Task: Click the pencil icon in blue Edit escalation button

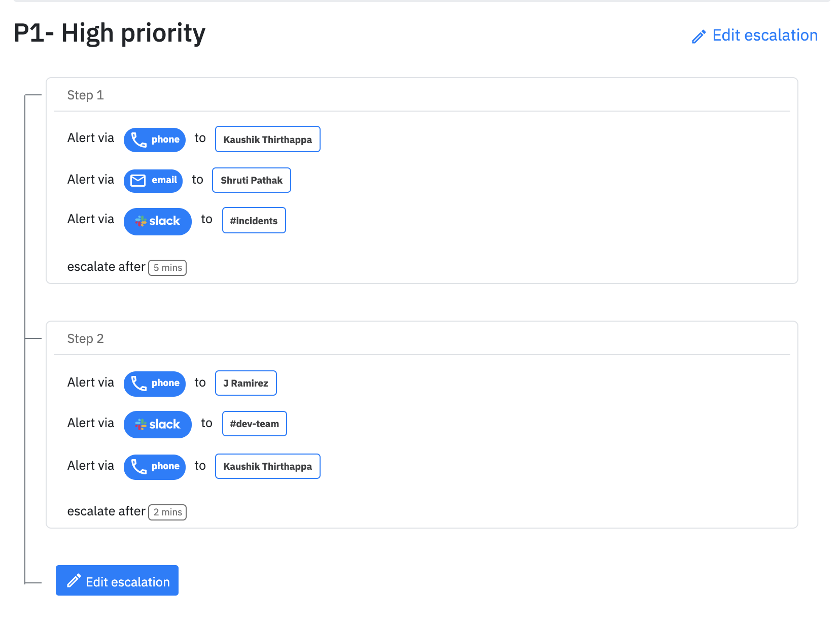Action: tap(74, 580)
